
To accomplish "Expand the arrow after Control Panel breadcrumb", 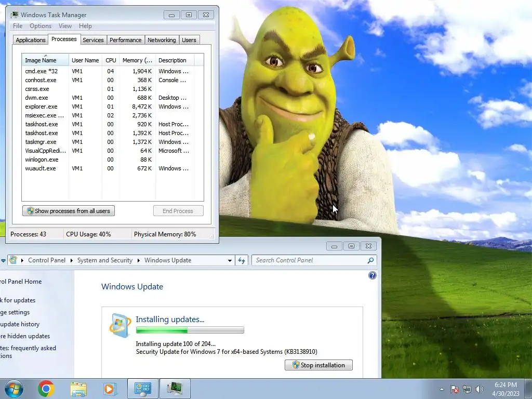I will click(x=72, y=261).
